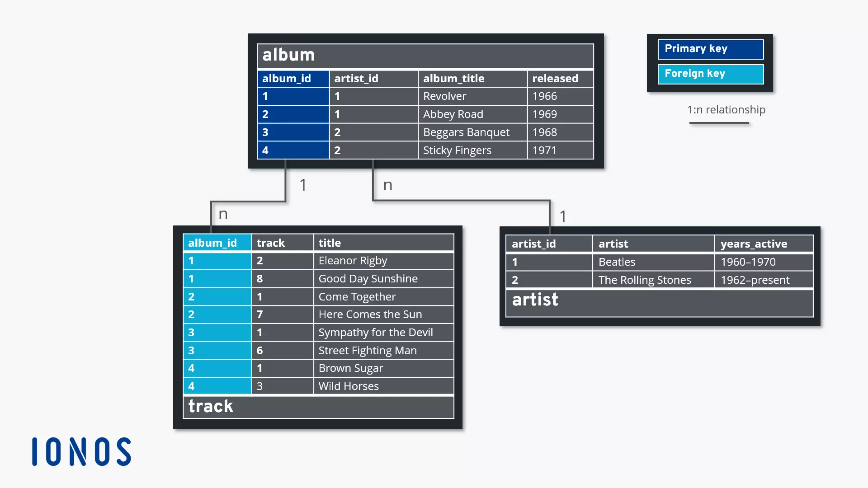Click the 1:n relationship label near album
Screen dimensions: 868x488
point(726,109)
